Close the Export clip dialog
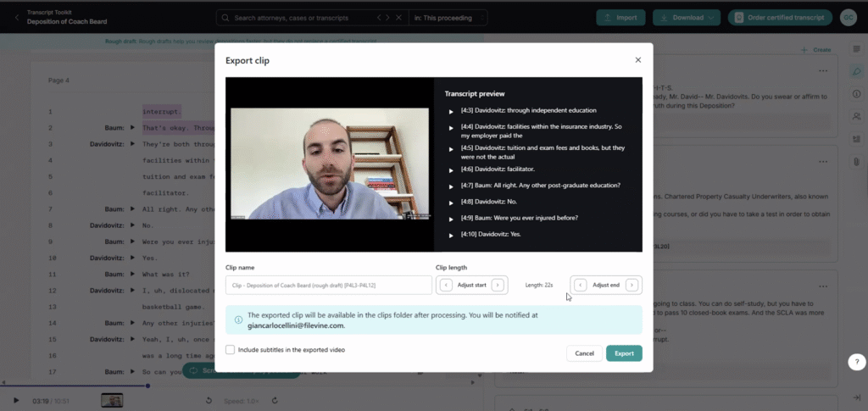 (637, 60)
